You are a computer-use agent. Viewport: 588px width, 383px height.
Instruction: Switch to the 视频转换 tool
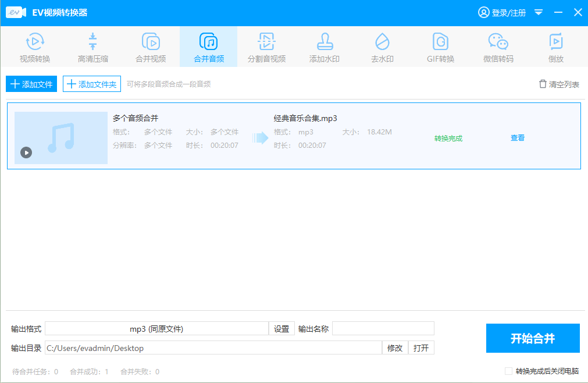click(34, 47)
